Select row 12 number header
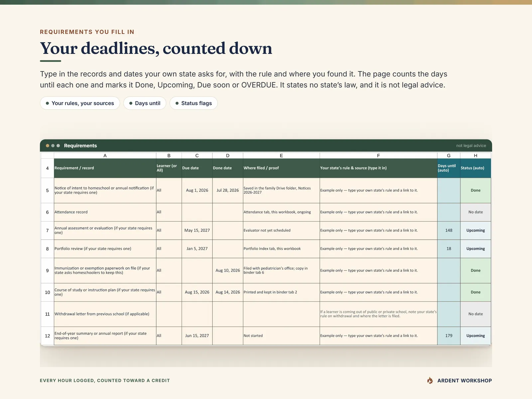Viewport: 532px width, 399px height. 47,336
